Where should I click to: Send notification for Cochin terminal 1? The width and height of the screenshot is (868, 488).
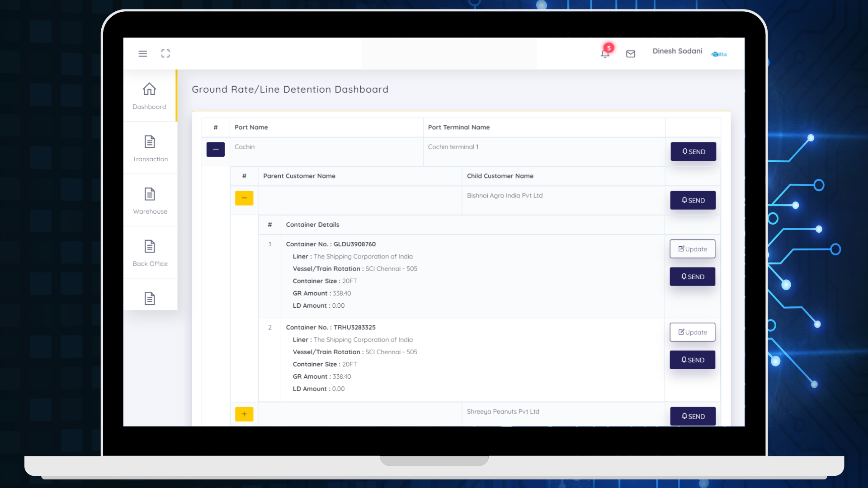click(x=693, y=152)
